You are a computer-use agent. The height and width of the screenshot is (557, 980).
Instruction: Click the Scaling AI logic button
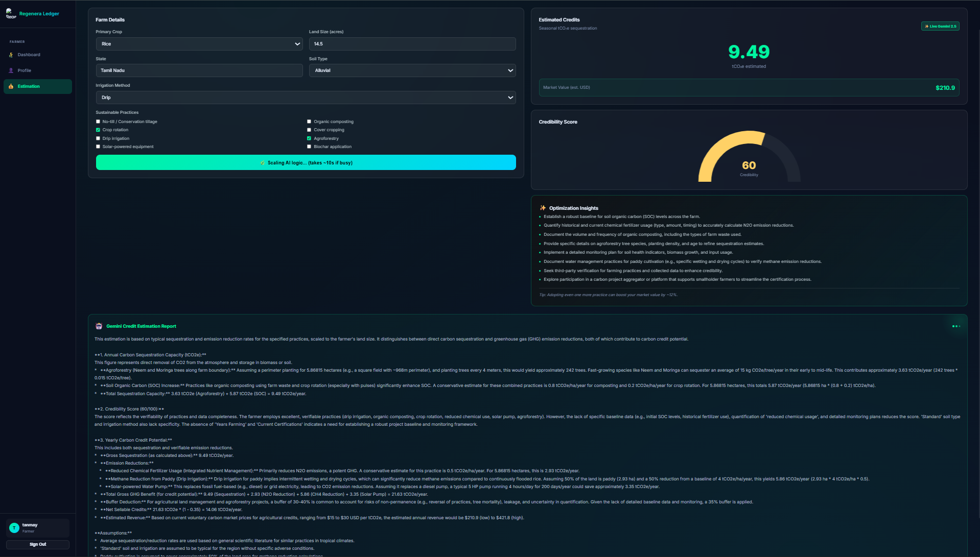(306, 162)
